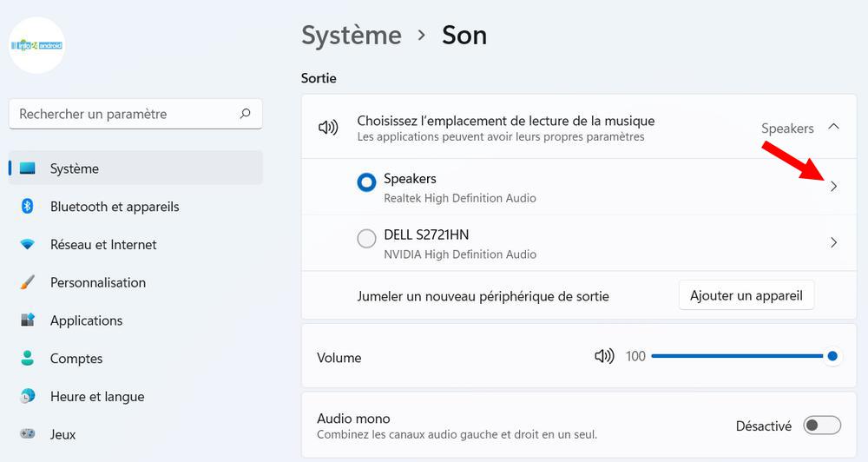Click the Heure et langue clock icon
The width and height of the screenshot is (868, 462).
pyautogui.click(x=27, y=396)
